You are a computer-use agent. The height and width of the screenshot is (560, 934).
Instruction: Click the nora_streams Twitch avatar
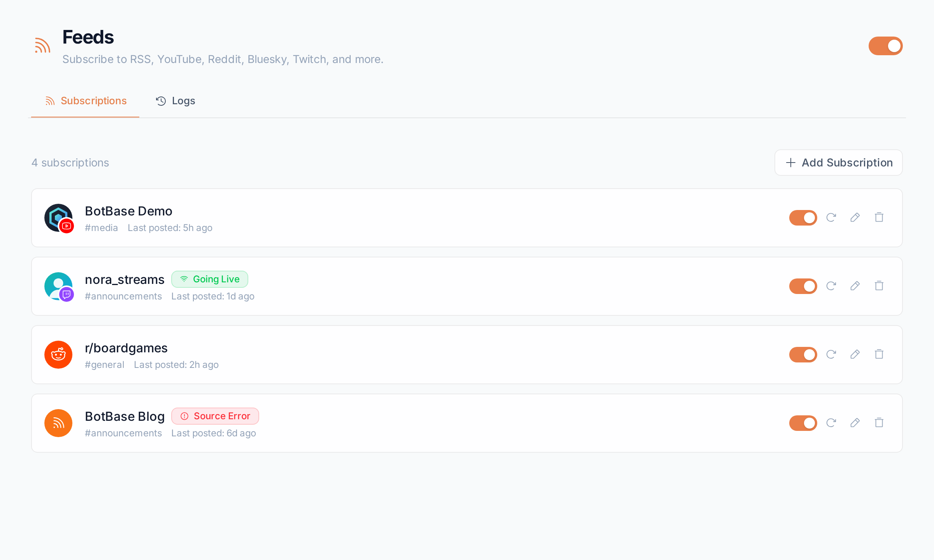click(58, 286)
